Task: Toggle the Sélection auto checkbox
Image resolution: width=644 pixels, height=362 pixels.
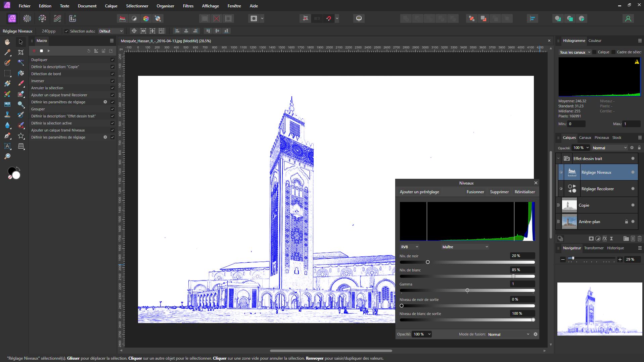Action: 66,31
